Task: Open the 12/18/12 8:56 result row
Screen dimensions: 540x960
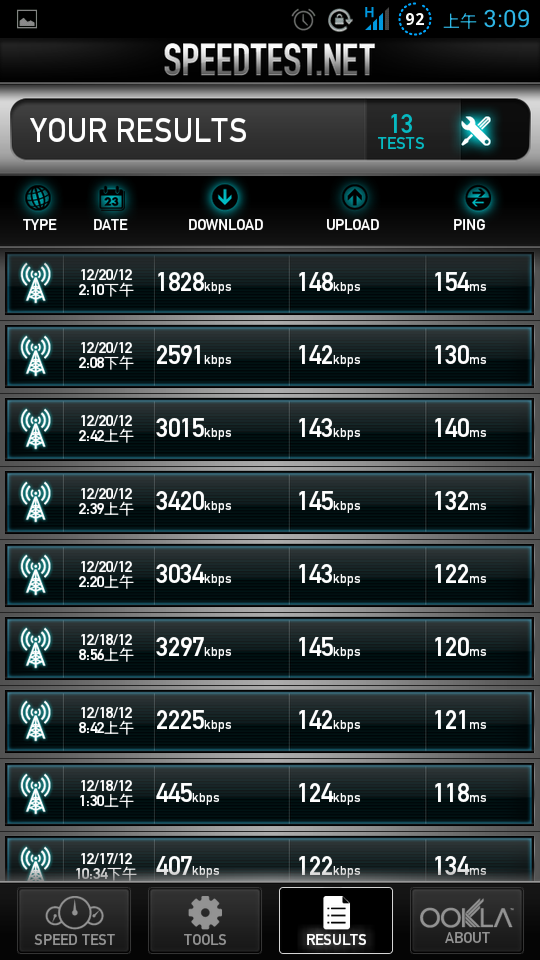Action: [269, 648]
